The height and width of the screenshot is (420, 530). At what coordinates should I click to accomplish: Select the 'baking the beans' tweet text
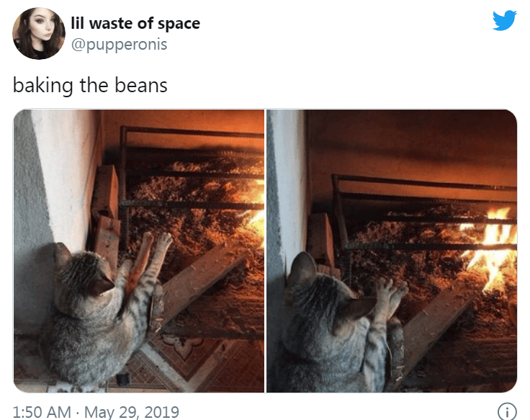90,85
